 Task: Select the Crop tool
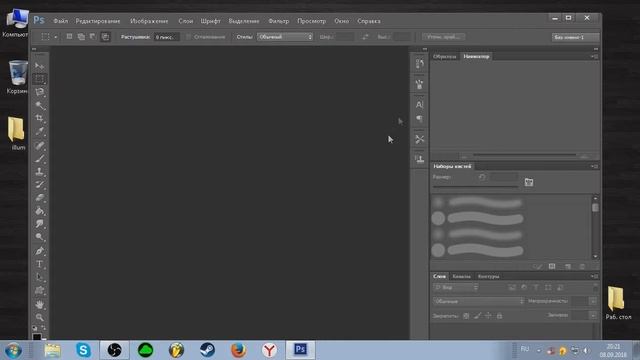(x=40, y=118)
